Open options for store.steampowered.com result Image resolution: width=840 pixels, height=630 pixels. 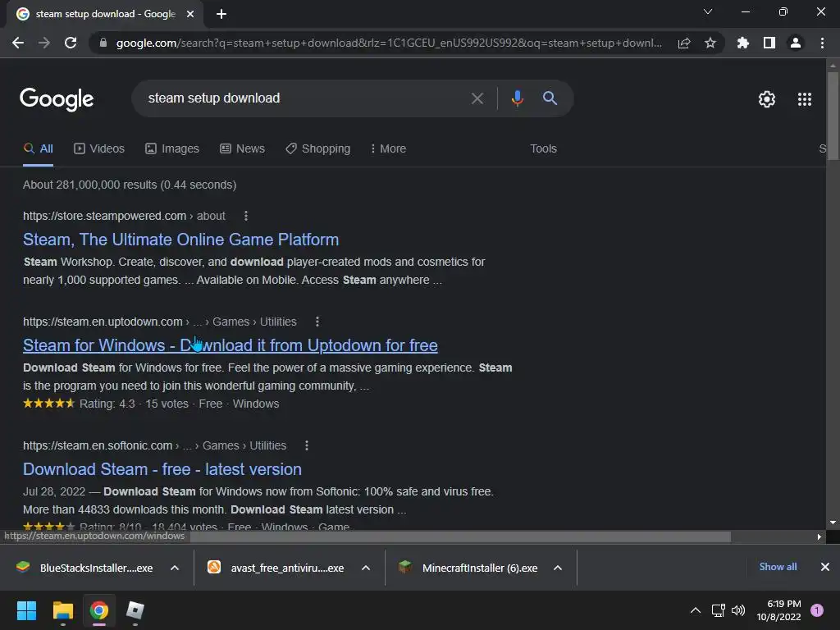pos(246,216)
